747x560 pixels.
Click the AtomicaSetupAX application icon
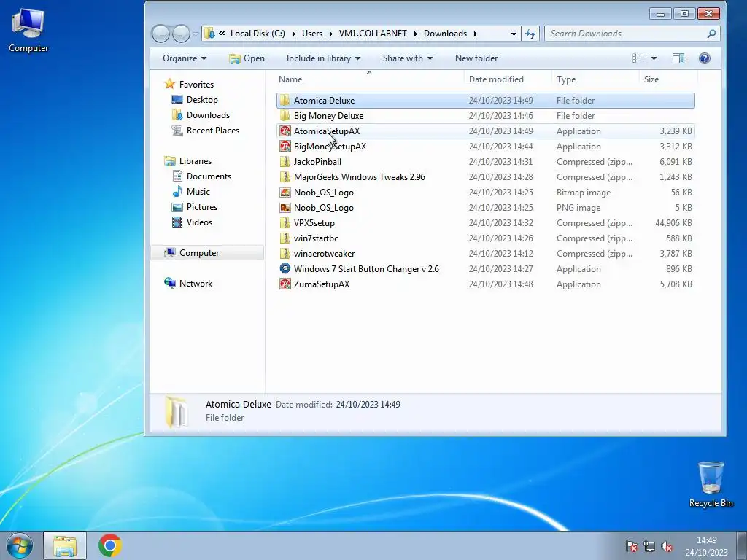point(285,131)
